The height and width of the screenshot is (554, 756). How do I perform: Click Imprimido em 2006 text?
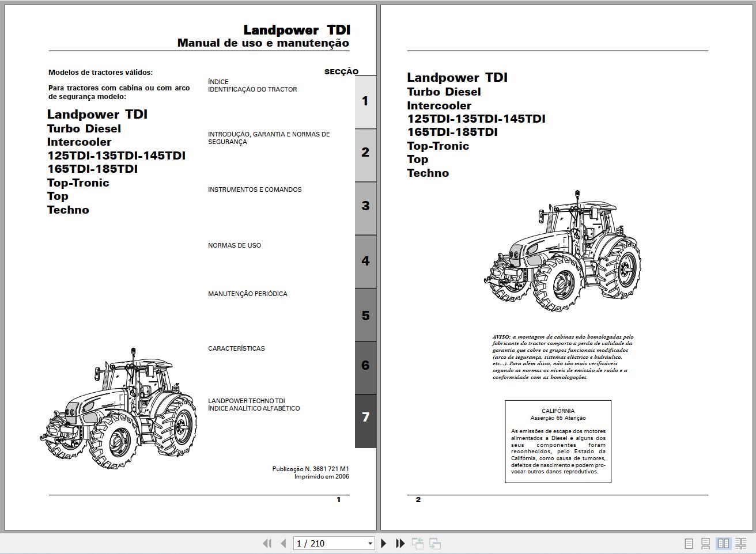[322, 476]
